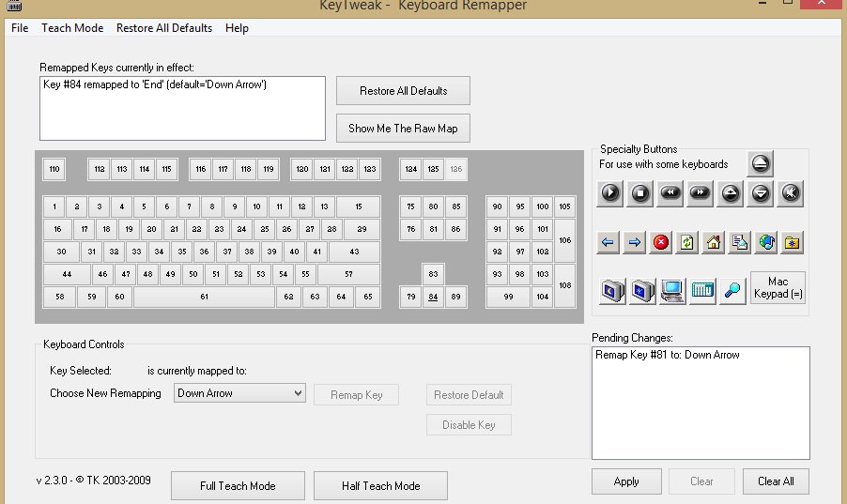Select the media Stop square button
Image resolution: width=847 pixels, height=504 pixels.
(x=640, y=193)
